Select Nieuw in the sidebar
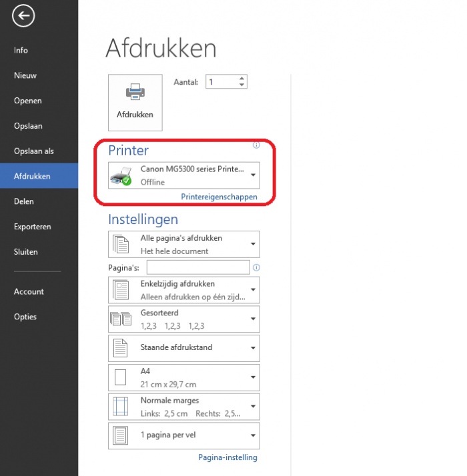The height and width of the screenshot is (476, 467). [x=39, y=75]
